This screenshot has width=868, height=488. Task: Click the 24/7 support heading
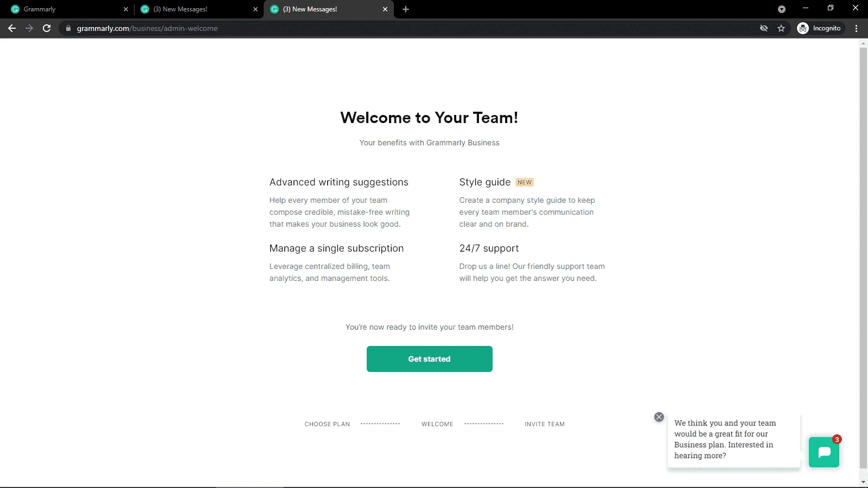tap(489, 248)
